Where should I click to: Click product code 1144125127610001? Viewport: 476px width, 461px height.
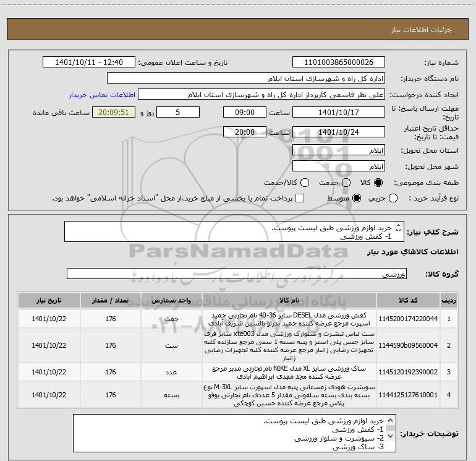(x=408, y=395)
